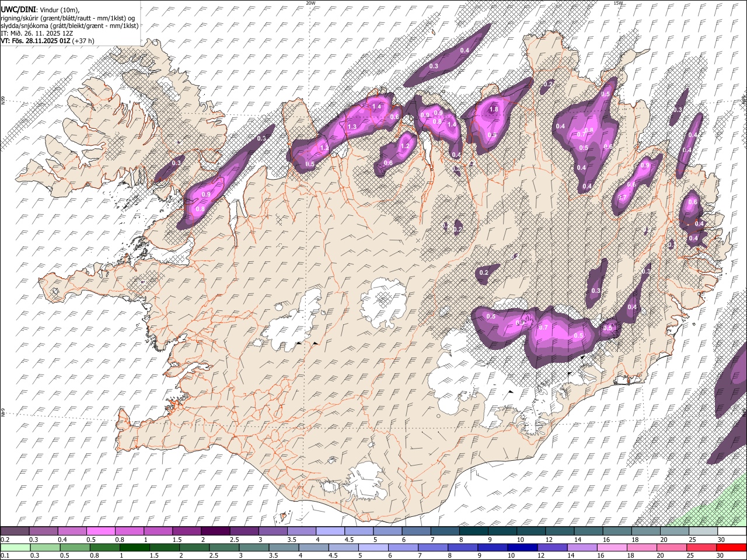Click the darkest purple 2 swatch in snow scale

(x=215, y=531)
